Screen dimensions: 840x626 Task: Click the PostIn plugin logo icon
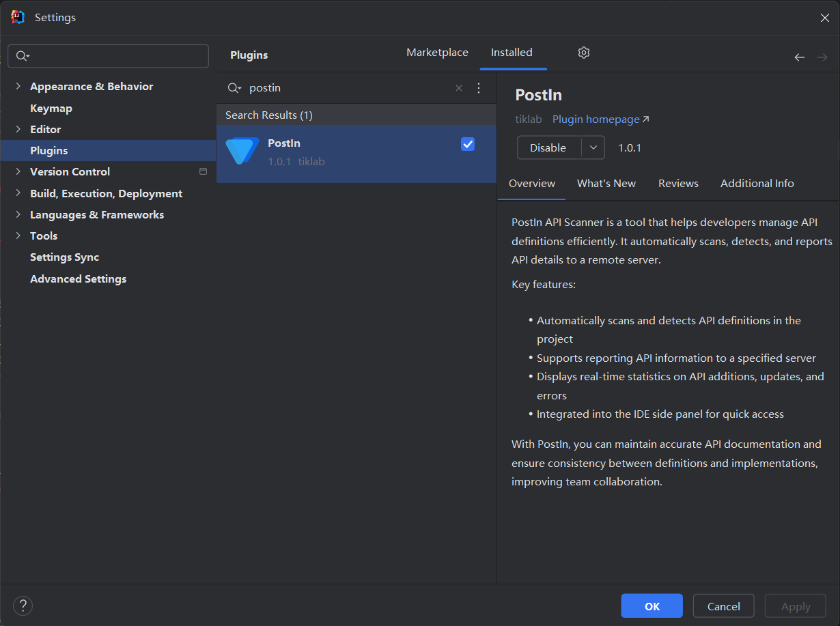[242, 151]
